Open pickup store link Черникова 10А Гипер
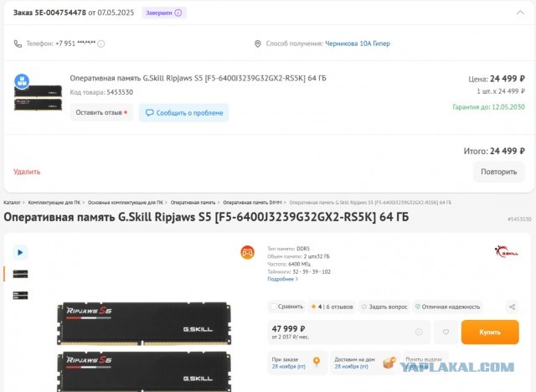This screenshot has width=536, height=392. click(358, 44)
